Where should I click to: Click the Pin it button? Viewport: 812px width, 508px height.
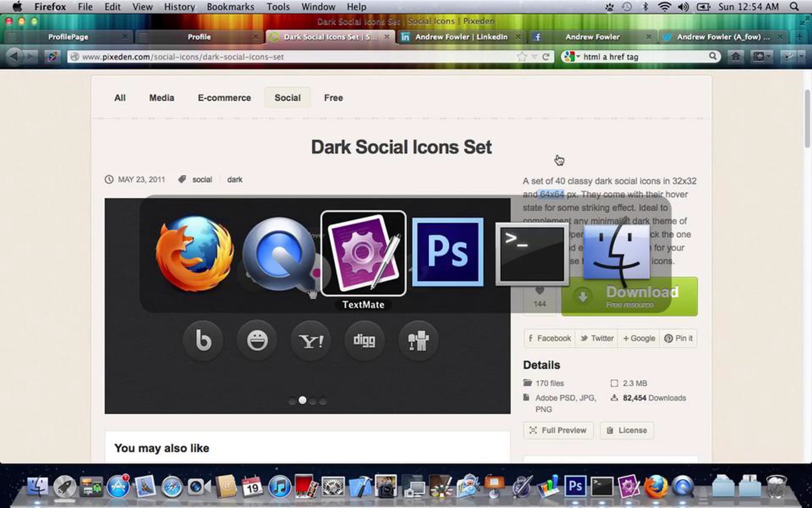[678, 338]
